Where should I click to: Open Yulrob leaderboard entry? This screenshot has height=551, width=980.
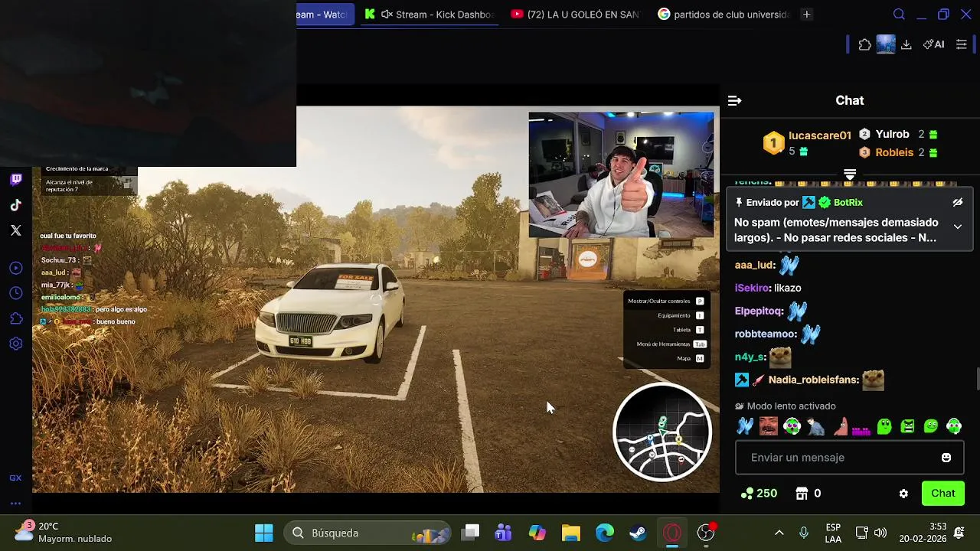point(892,134)
